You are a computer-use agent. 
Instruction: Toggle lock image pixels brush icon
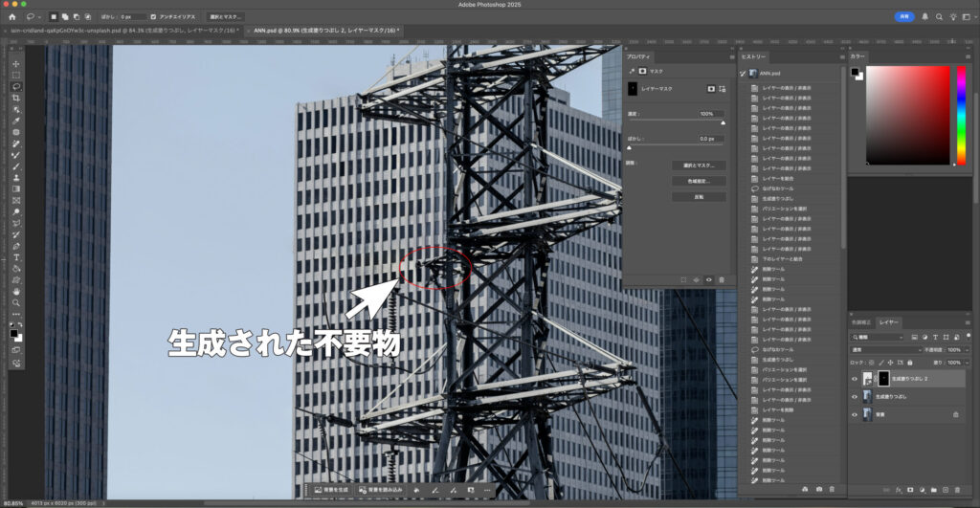881,363
